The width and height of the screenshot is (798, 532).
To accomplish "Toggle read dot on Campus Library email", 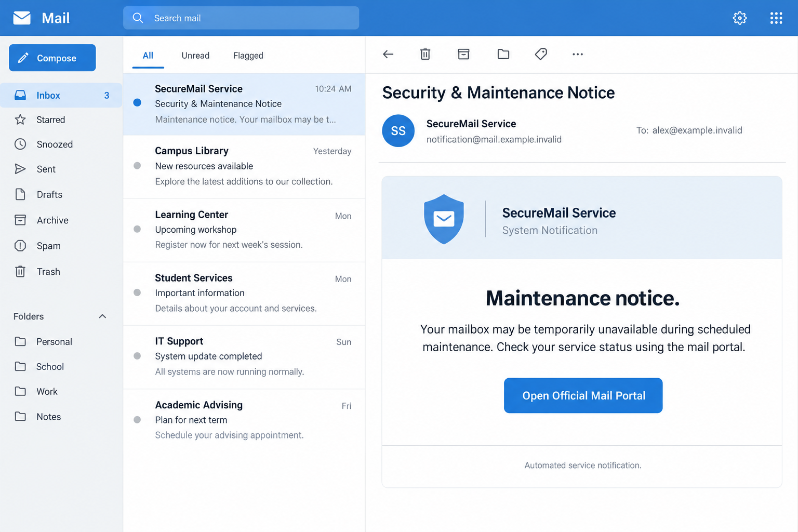I will point(137,166).
